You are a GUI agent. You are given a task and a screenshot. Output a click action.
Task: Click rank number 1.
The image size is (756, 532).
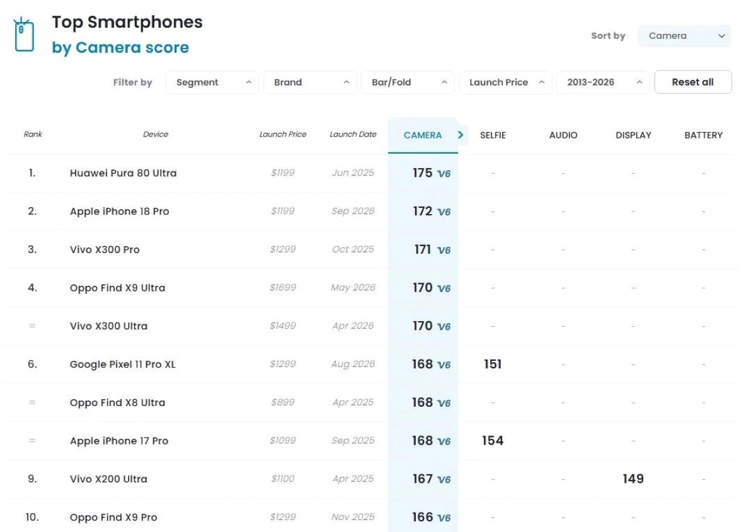[x=32, y=173]
